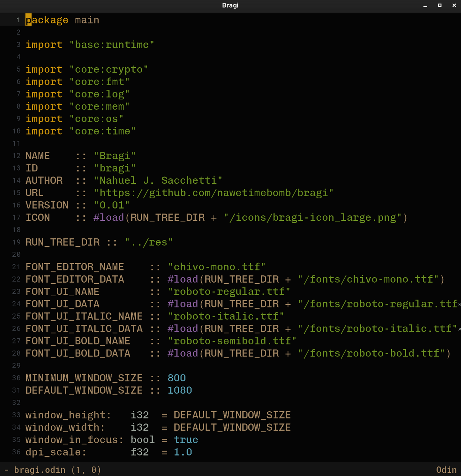Click line number 17 in the gutter
This screenshot has height=476, width=461.
coord(17,217)
